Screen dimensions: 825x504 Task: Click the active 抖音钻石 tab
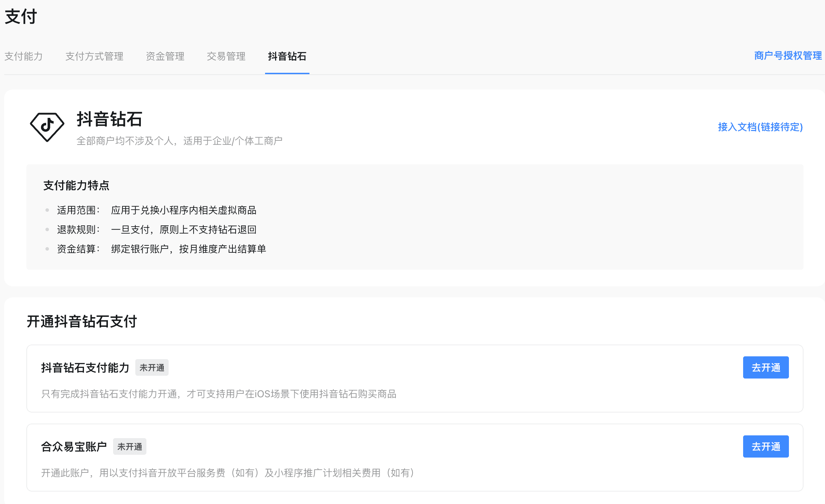(287, 56)
